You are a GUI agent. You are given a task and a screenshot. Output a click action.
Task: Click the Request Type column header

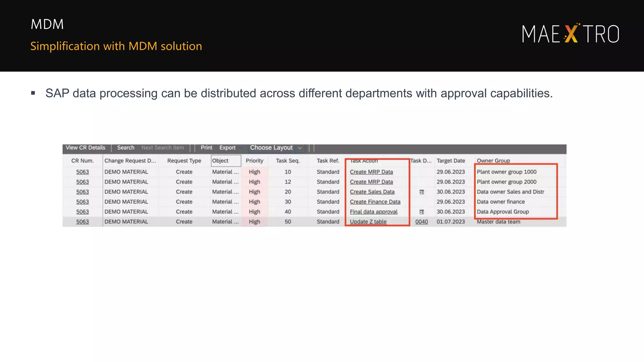tap(184, 161)
